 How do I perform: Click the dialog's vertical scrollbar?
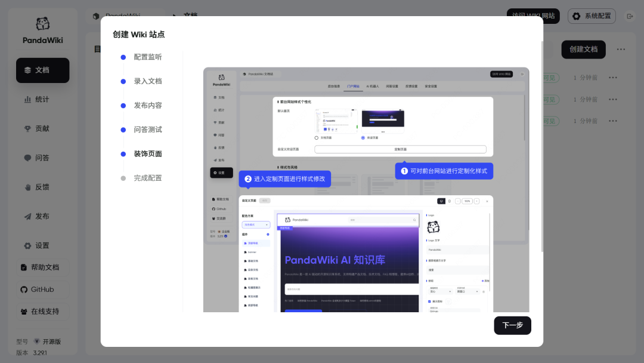click(542, 146)
